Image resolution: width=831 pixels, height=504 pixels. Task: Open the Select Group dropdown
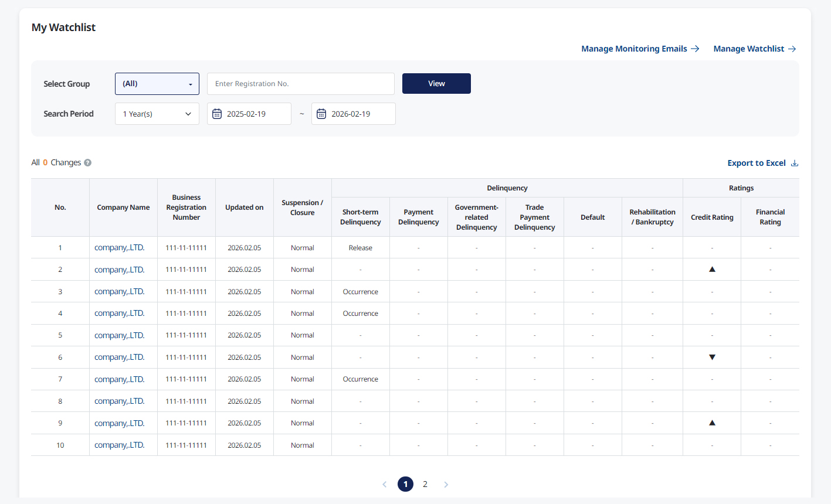(x=157, y=84)
